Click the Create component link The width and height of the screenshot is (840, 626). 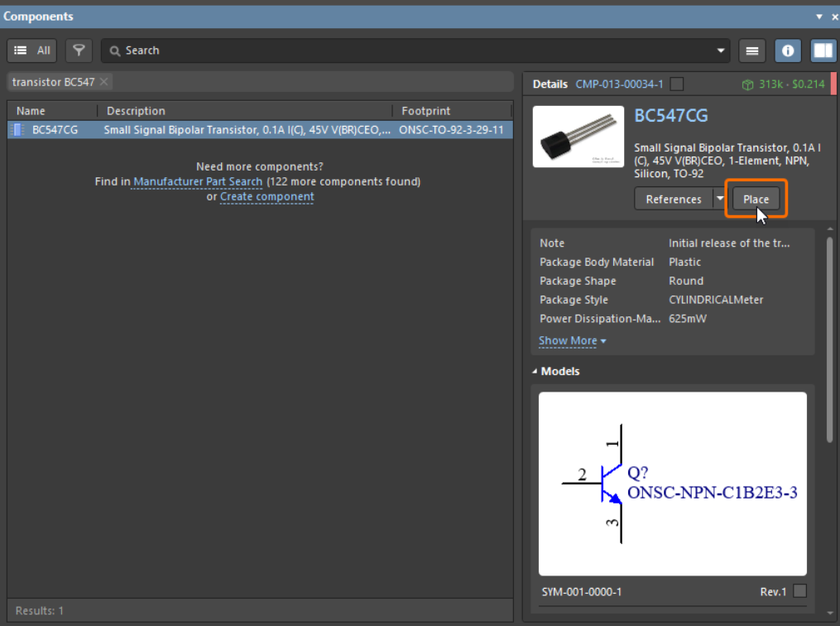(x=266, y=197)
